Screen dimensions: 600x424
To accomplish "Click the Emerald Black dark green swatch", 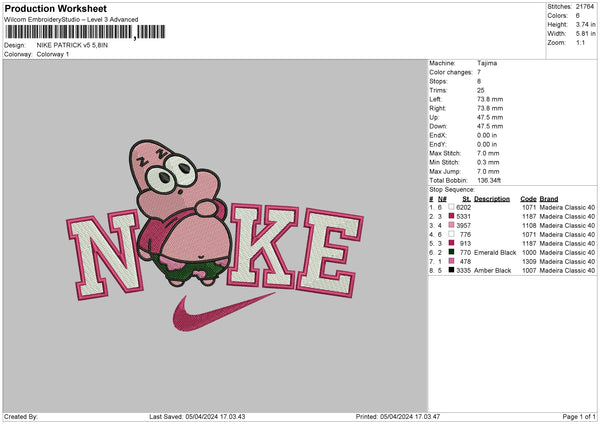I will (x=451, y=252).
